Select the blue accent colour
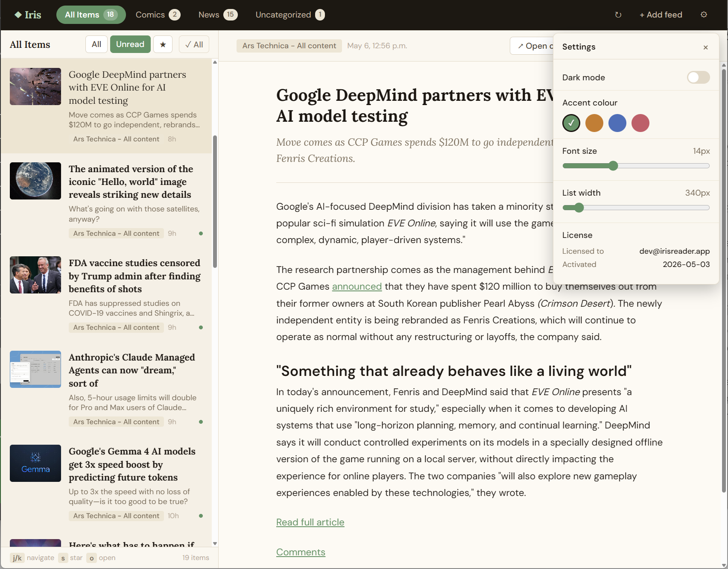 617,123
